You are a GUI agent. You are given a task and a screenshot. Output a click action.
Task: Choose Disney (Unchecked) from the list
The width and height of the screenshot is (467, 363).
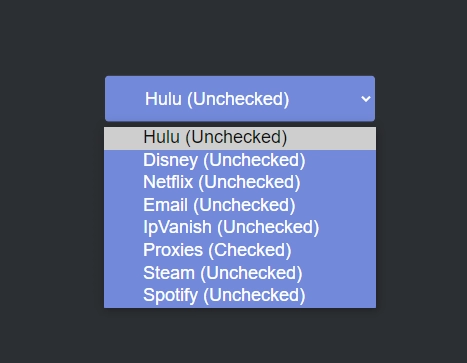click(x=240, y=160)
